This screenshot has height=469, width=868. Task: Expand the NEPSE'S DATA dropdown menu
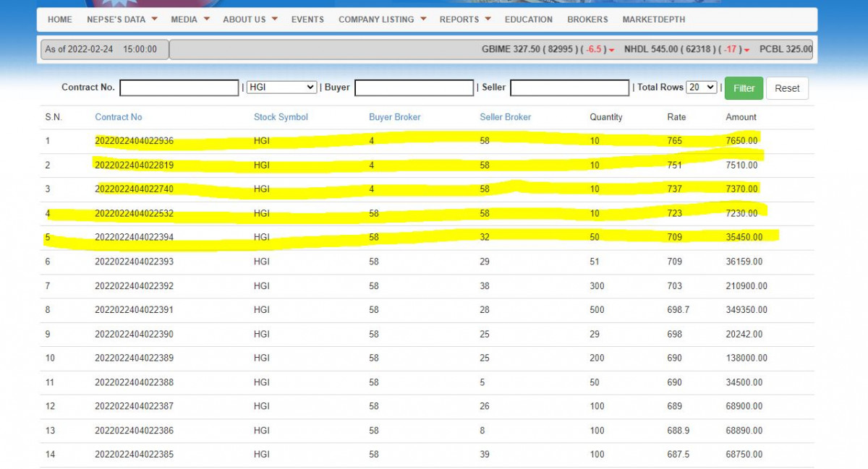pyautogui.click(x=122, y=20)
